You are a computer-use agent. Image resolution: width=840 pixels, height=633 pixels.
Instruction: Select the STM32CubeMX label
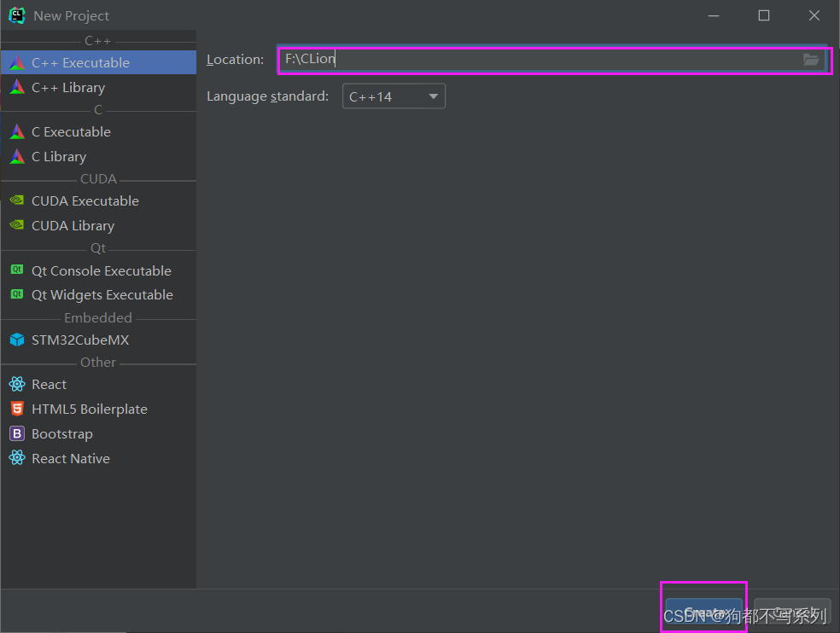[80, 340]
